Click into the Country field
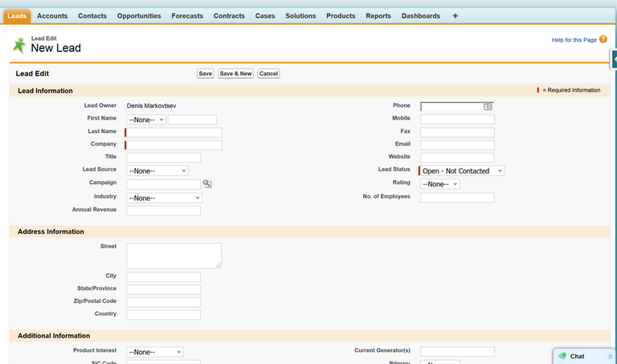 163,315
